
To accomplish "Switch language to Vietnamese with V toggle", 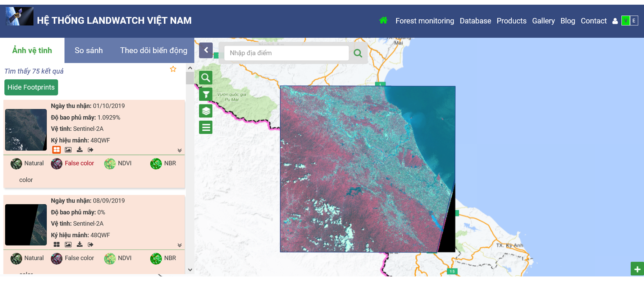I will pos(626,21).
